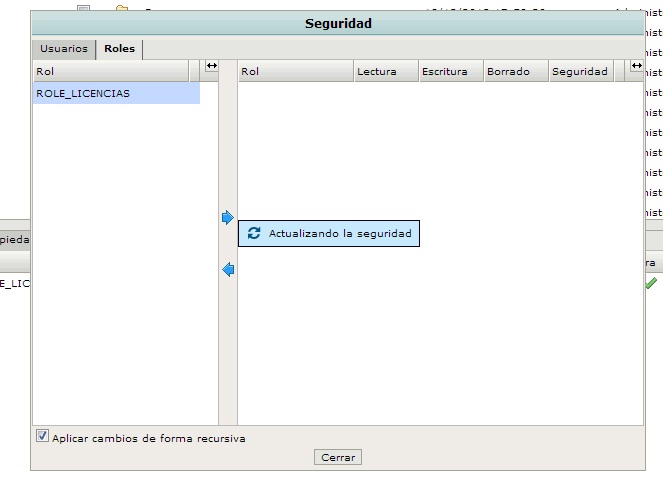This screenshot has height=493, width=663.
Task: Click the Rol header in left list
Action: tap(110, 72)
